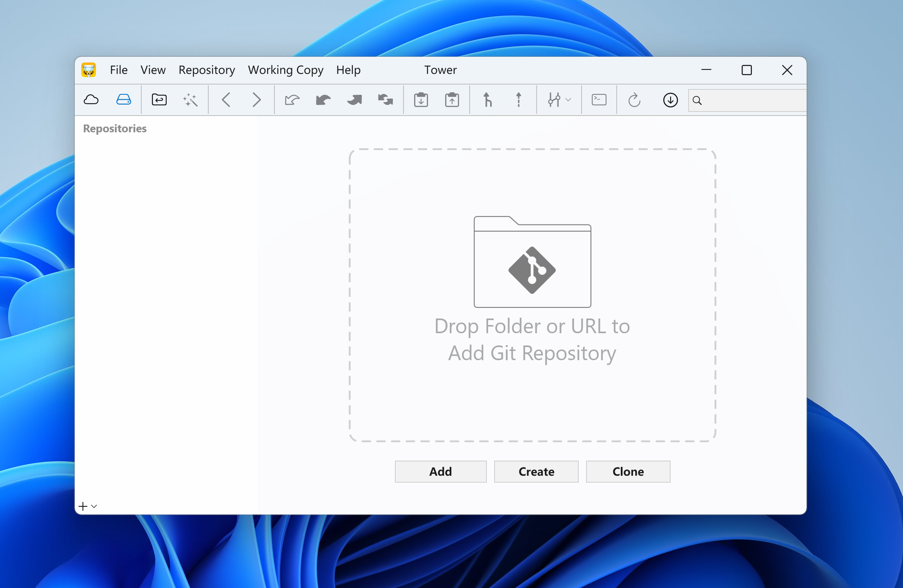Click the plus add icon at sidebar bottom
Screen dimensions: 903x588
point(83,506)
